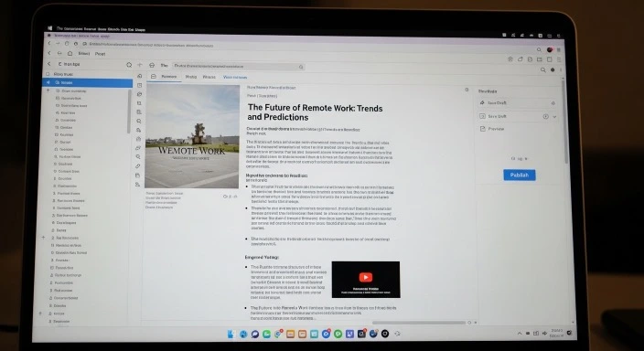Click the volume icon in the system tray

tap(544, 334)
